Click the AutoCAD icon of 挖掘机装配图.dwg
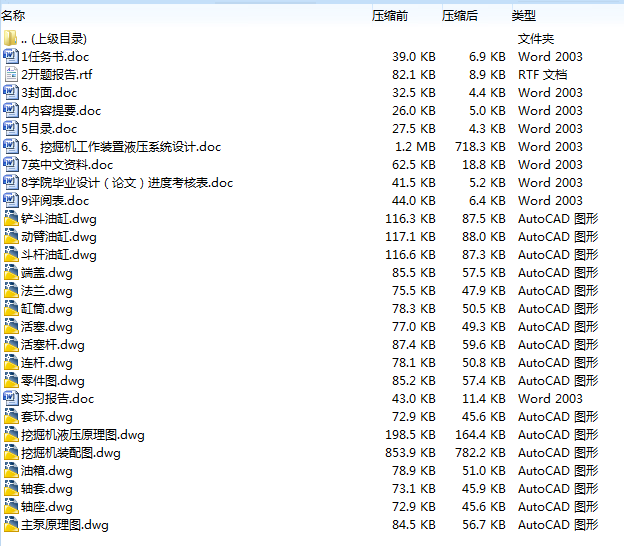Viewport: 624px width, 546px height. click(11, 452)
